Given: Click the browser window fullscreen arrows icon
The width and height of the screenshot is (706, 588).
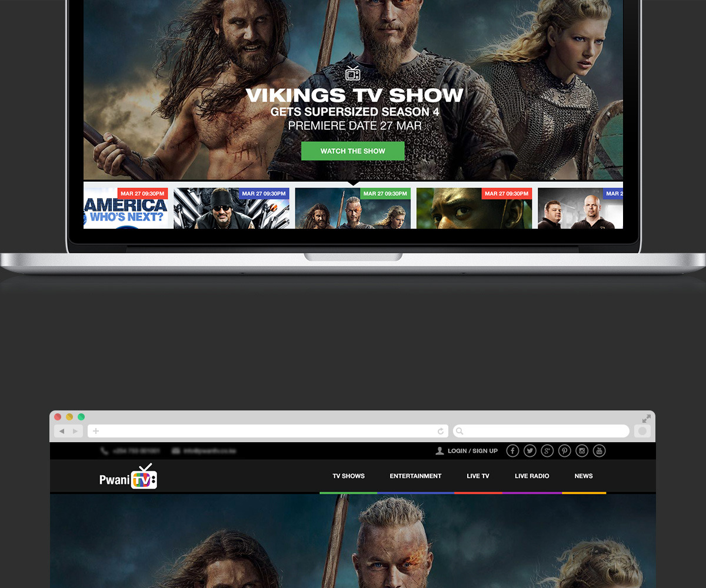Looking at the screenshot, I should pyautogui.click(x=647, y=419).
